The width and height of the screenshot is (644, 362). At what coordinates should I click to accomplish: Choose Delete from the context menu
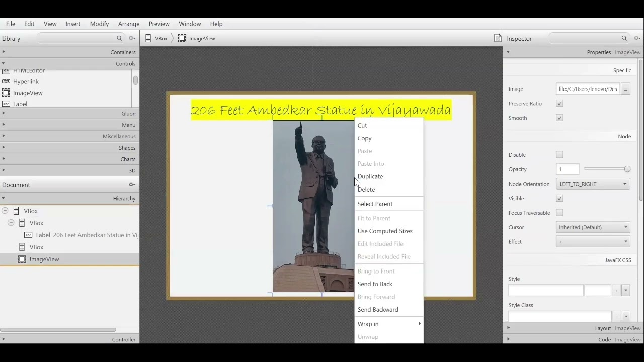[389, 190]
